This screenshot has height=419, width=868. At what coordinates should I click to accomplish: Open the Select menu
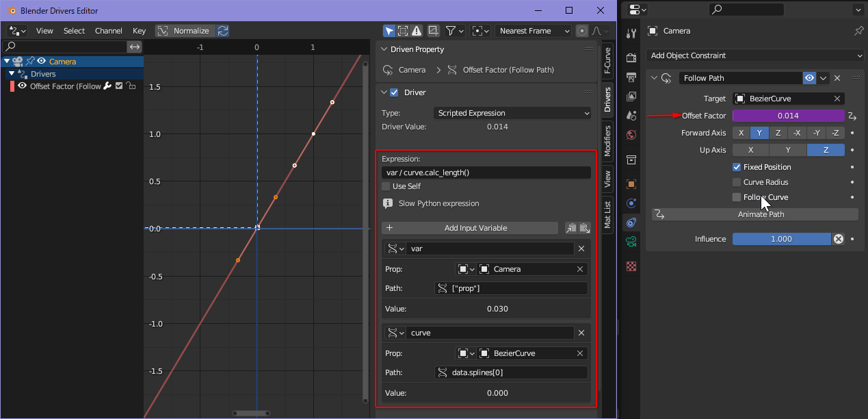74,31
